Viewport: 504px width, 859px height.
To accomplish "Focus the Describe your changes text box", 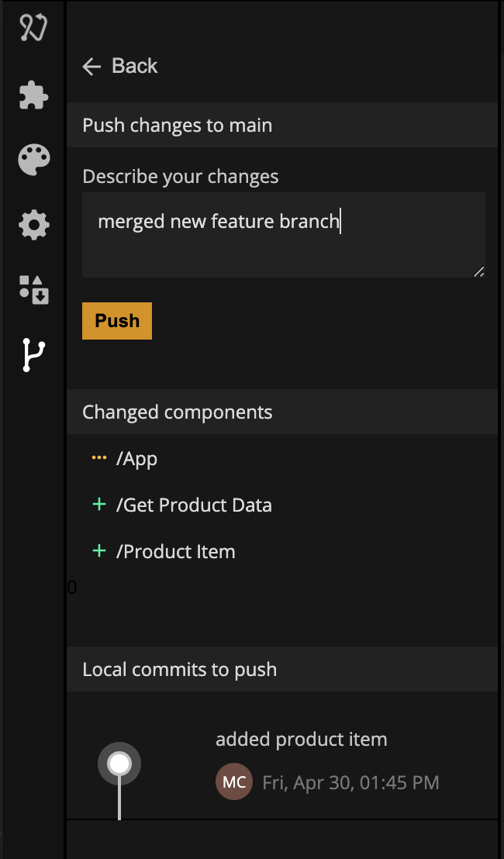I will pyautogui.click(x=283, y=235).
